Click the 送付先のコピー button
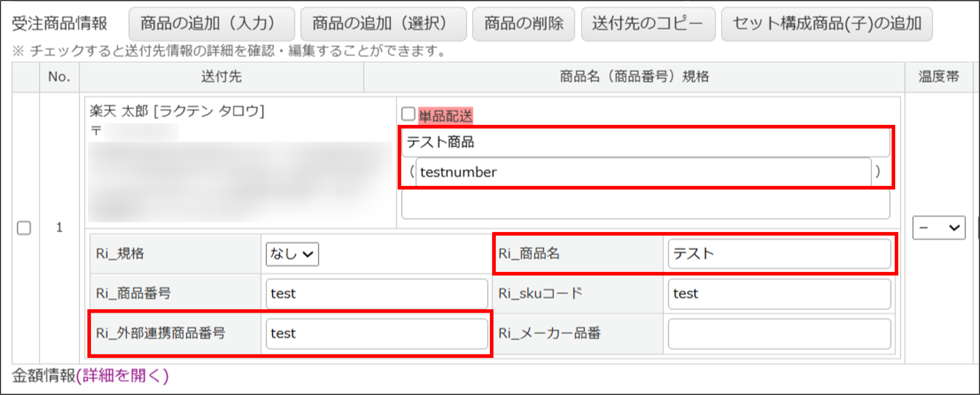The image size is (980, 395). click(648, 24)
